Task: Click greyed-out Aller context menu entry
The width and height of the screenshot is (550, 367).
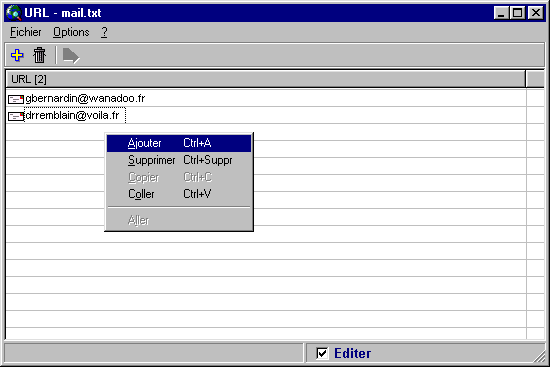Action: (x=179, y=220)
